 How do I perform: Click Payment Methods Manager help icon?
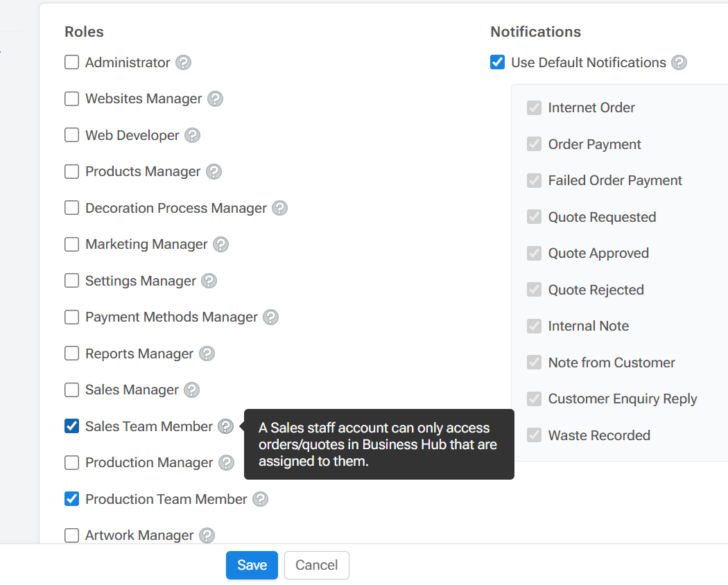click(271, 317)
